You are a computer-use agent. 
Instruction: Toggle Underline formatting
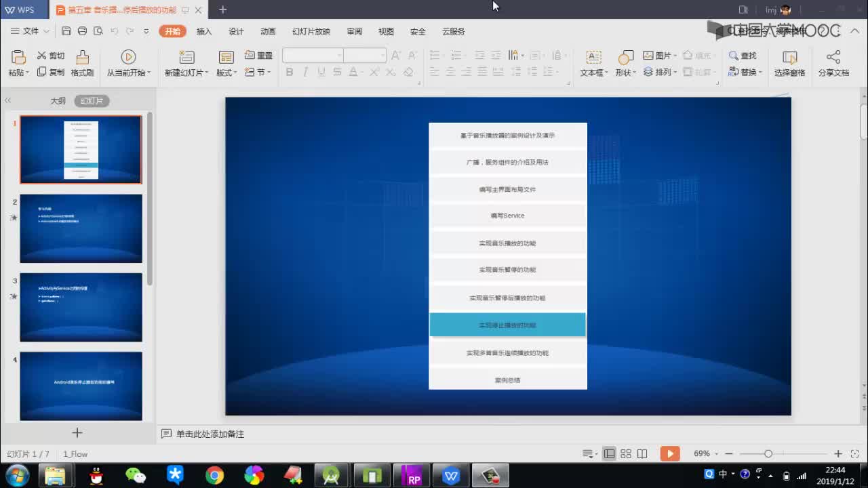(321, 72)
